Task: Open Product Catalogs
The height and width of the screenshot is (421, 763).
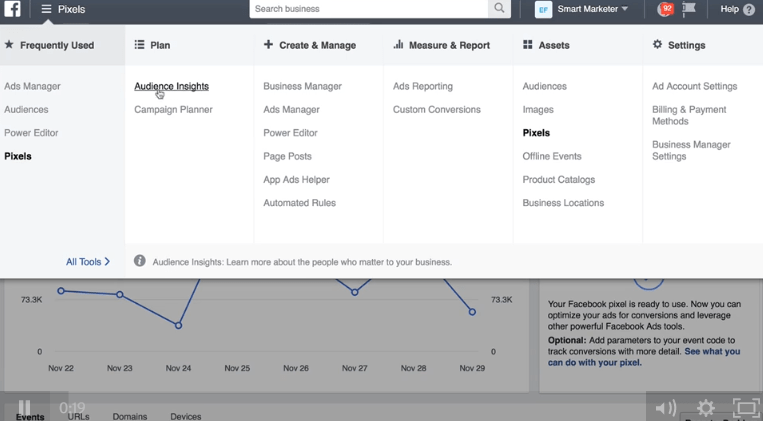Action: pyautogui.click(x=559, y=180)
